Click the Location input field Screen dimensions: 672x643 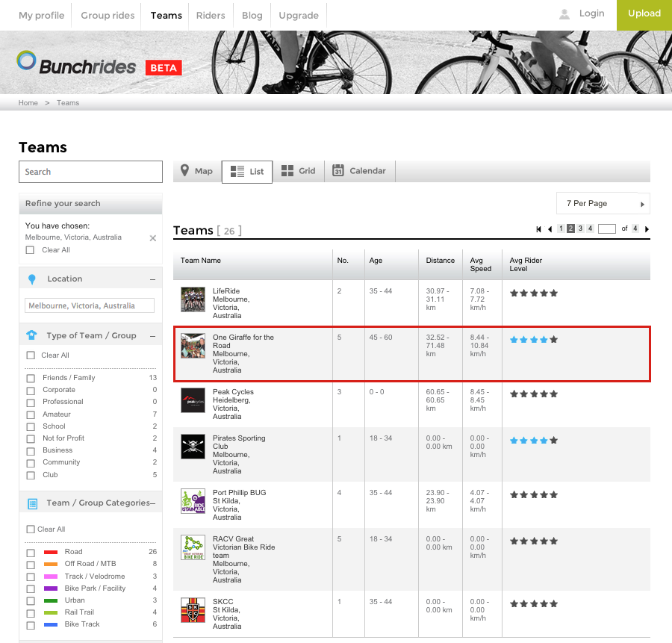(x=89, y=305)
